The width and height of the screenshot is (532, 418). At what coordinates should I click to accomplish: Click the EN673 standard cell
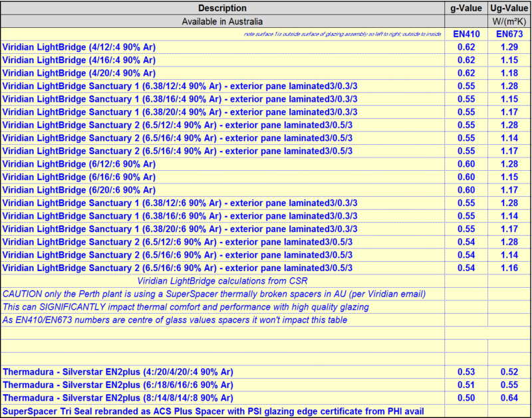coord(509,34)
